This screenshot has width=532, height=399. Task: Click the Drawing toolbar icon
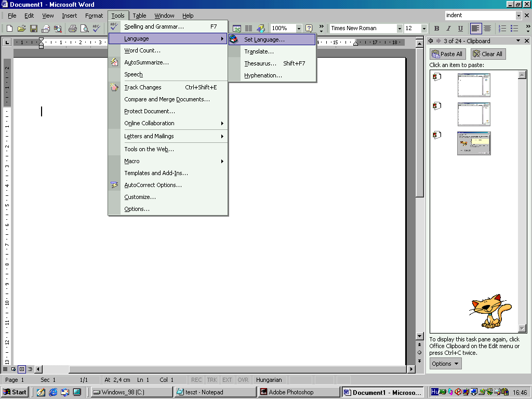(261, 29)
